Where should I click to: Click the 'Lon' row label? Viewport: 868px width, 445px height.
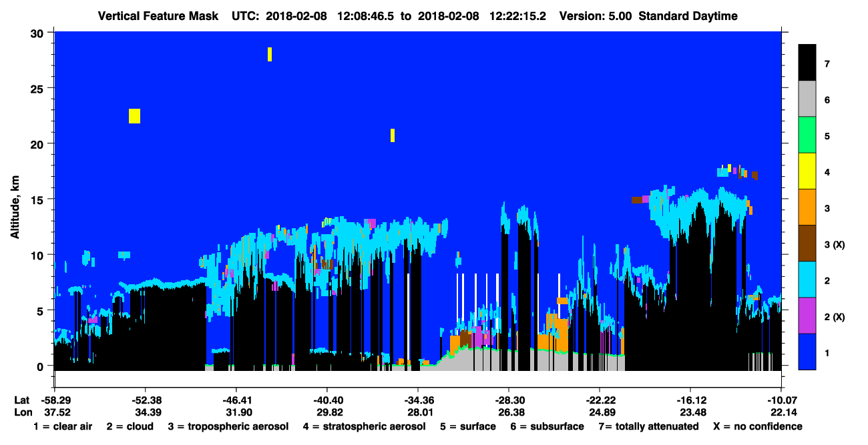[x=22, y=412]
